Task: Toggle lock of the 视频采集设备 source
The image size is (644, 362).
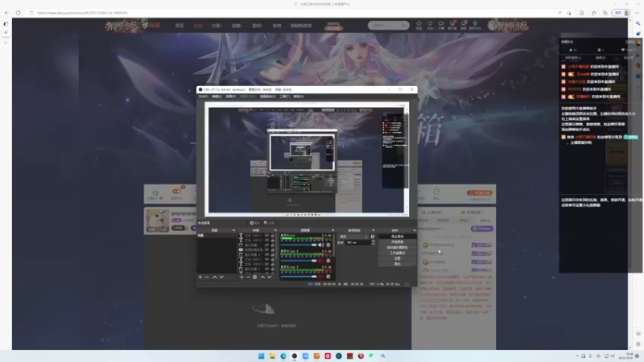Action: [x=273, y=250]
